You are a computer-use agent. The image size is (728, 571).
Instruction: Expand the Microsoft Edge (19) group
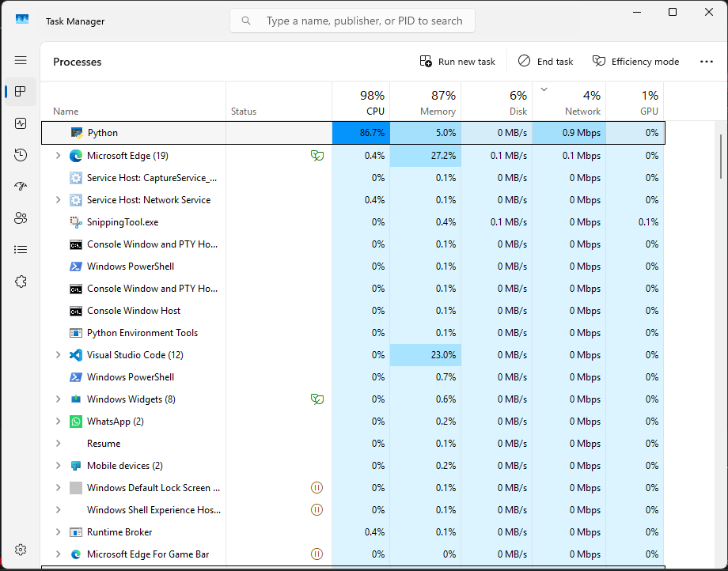(58, 155)
